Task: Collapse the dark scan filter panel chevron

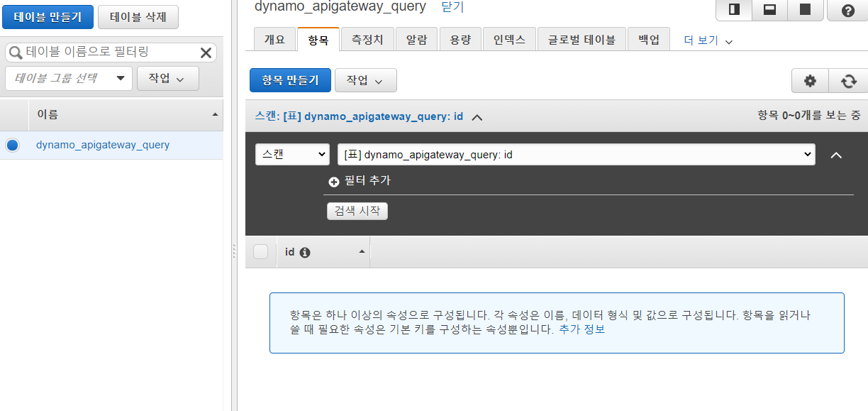Action: [836, 155]
